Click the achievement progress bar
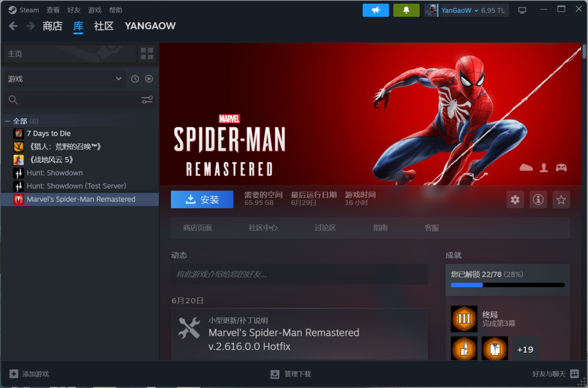588x388 pixels. tap(507, 285)
